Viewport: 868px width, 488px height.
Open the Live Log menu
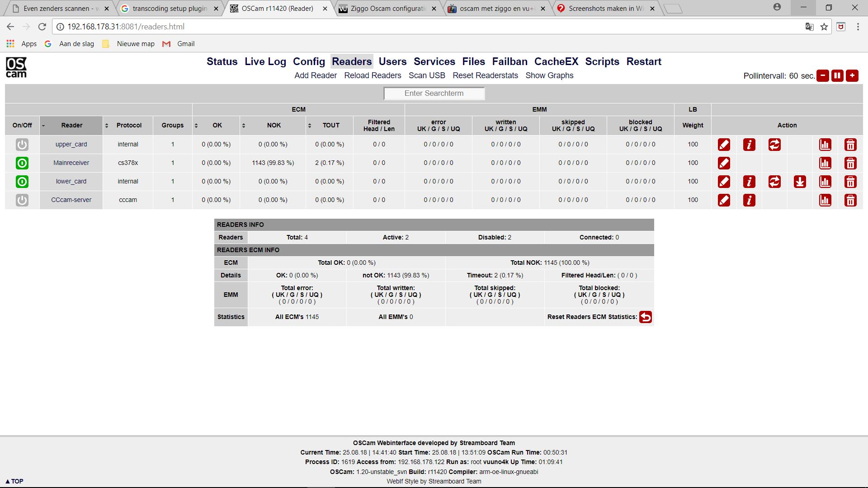[x=265, y=61]
